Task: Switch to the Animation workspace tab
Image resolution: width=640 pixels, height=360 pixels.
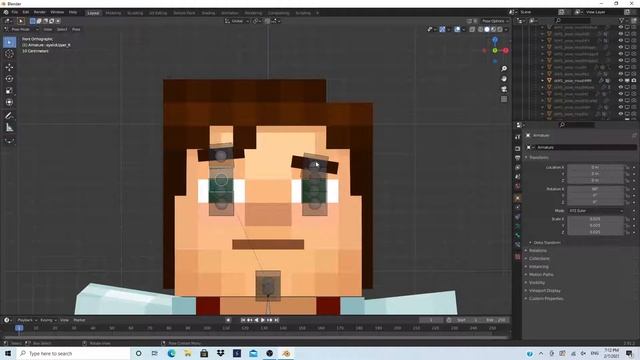Action: [230, 13]
